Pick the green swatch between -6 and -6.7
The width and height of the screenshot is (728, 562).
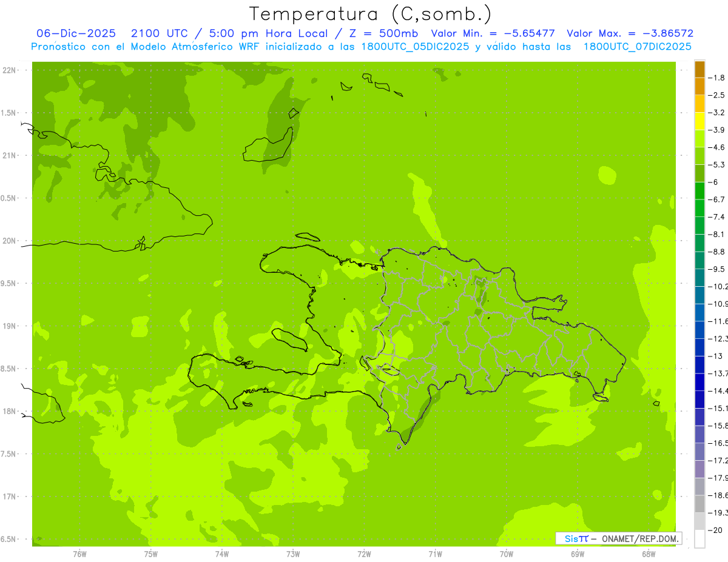tap(699, 190)
